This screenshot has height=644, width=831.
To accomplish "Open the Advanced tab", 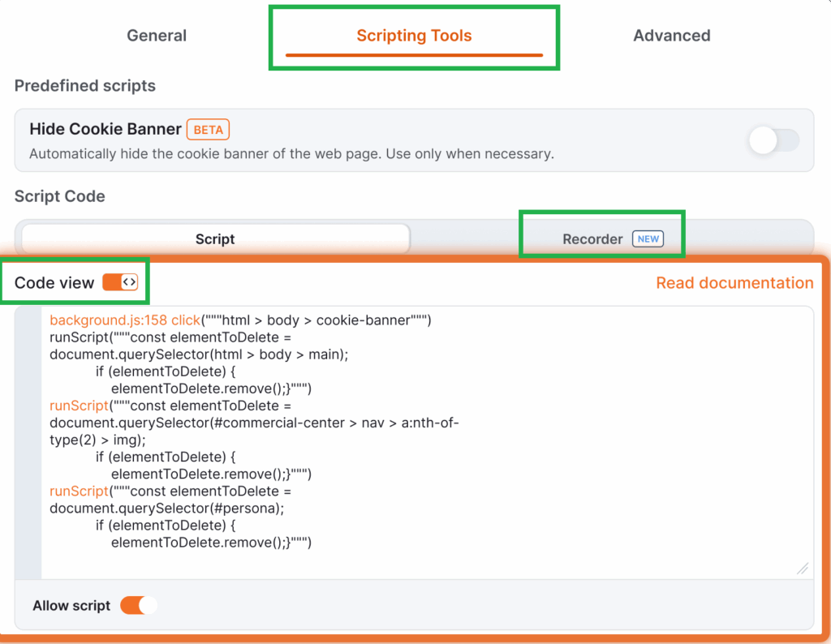I will [671, 36].
